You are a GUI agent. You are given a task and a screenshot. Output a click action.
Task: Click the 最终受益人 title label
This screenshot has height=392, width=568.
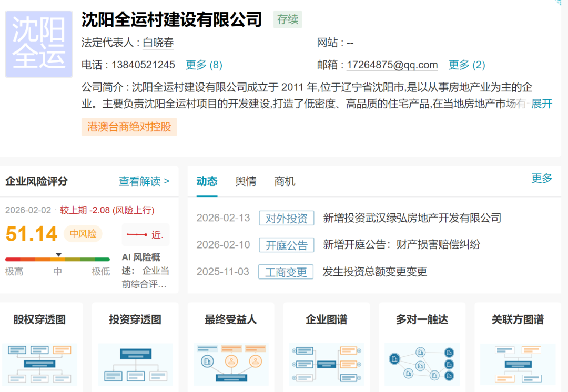pyautogui.click(x=231, y=319)
